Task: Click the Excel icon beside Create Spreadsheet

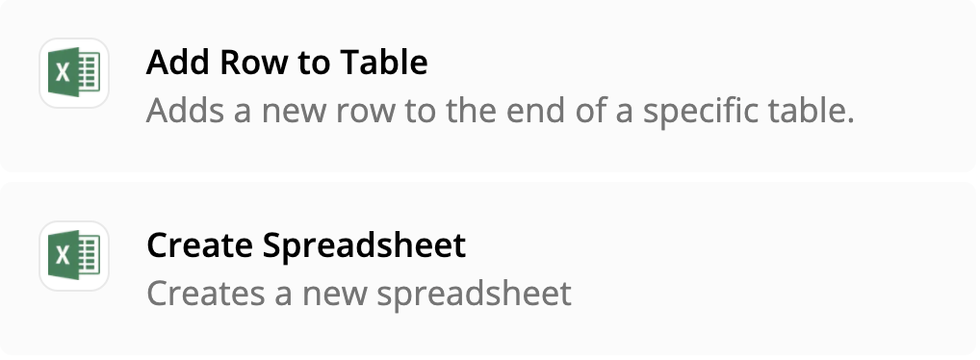Action: [74, 255]
